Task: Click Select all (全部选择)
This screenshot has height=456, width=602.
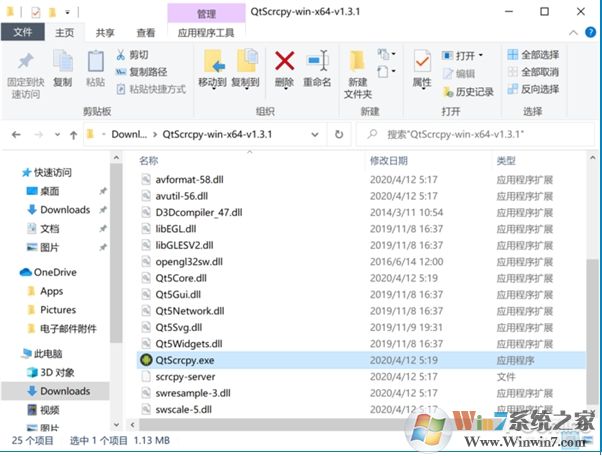Action: click(x=533, y=55)
